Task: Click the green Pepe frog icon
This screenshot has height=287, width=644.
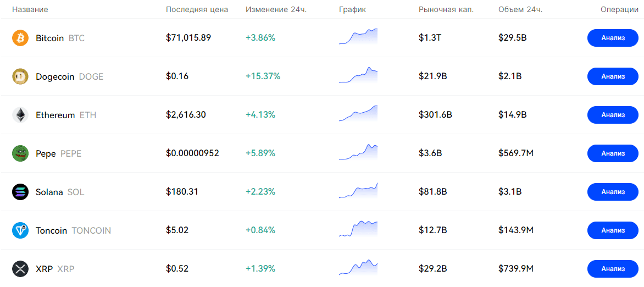Action: tap(20, 153)
